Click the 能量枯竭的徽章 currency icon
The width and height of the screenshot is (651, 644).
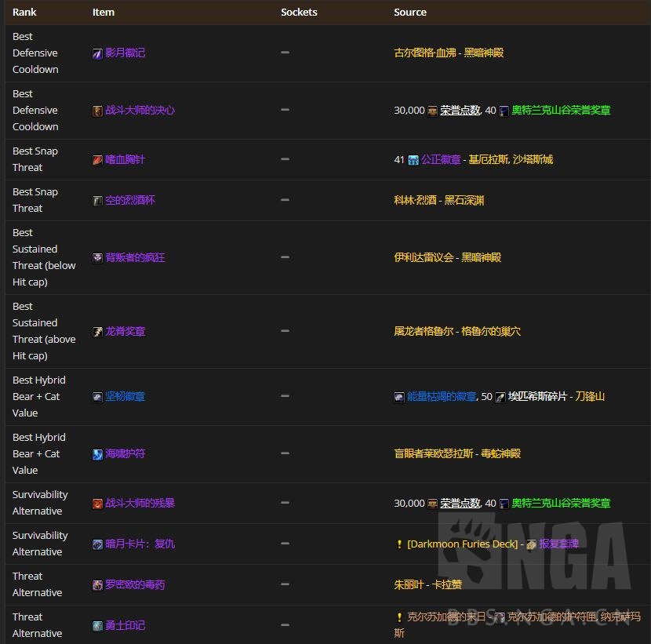(x=399, y=396)
